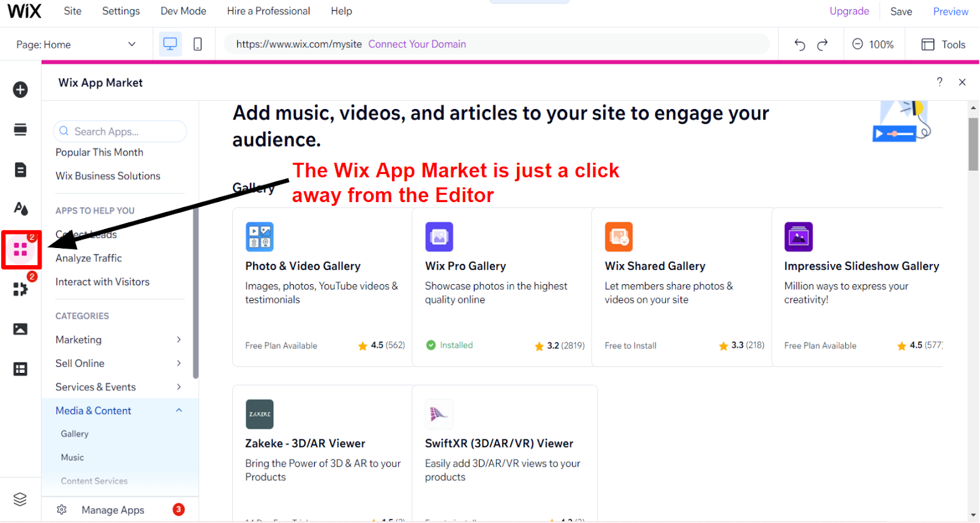The image size is (980, 523).
Task: Select Analyze Traffic in sidebar
Action: pos(89,258)
